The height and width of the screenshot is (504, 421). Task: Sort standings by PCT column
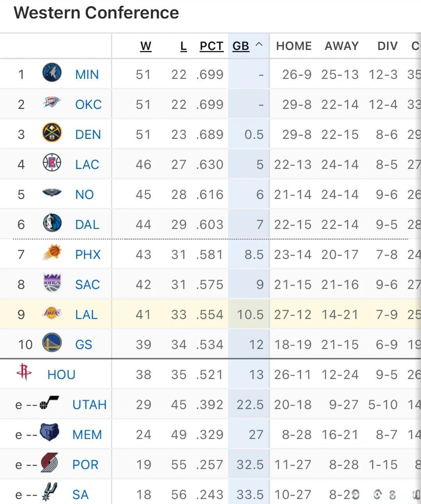(x=211, y=46)
